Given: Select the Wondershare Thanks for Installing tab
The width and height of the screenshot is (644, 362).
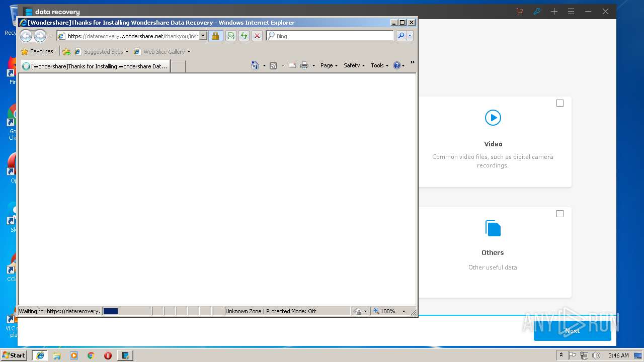Looking at the screenshot, I should pyautogui.click(x=95, y=66).
